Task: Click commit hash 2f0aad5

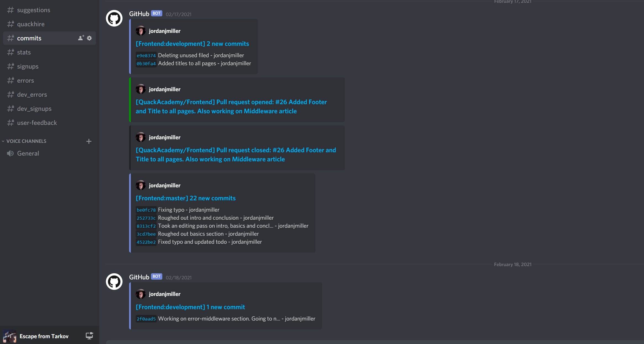Action: tap(146, 319)
